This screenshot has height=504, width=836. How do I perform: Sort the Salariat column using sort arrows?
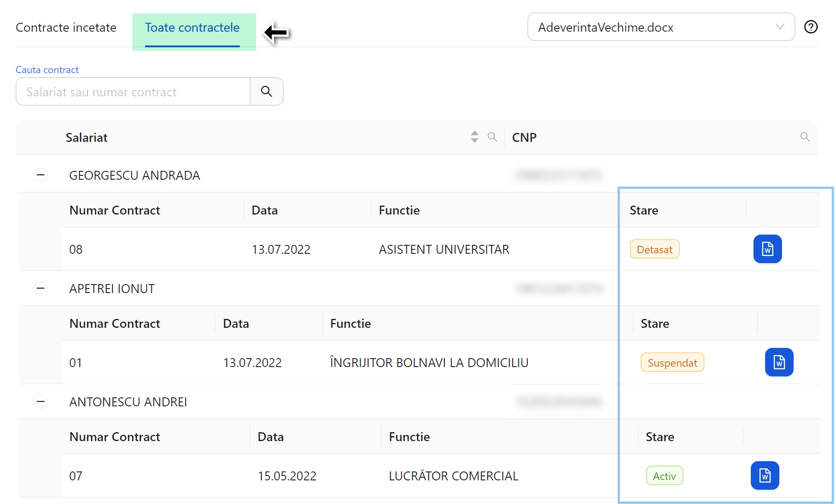(x=474, y=137)
